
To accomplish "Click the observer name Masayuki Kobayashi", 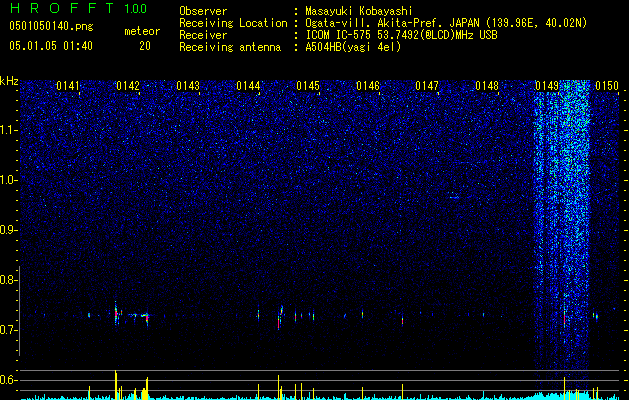I will pyautogui.click(x=359, y=11).
